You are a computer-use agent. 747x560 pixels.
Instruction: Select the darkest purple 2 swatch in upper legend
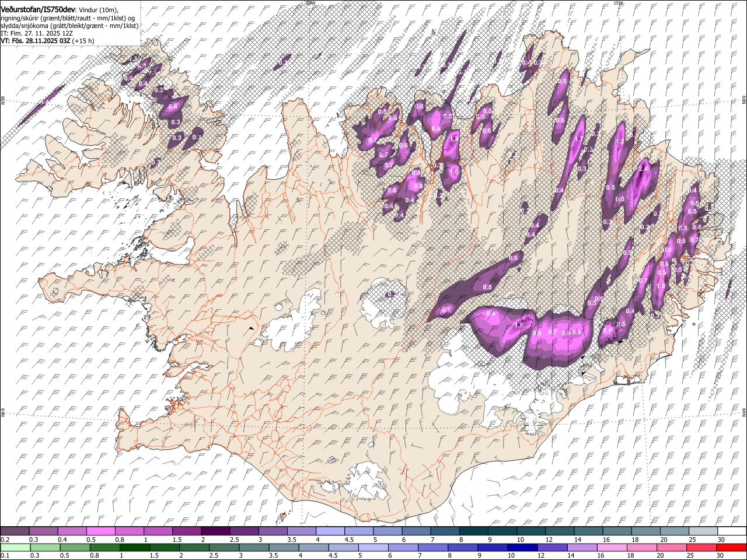coord(215,531)
